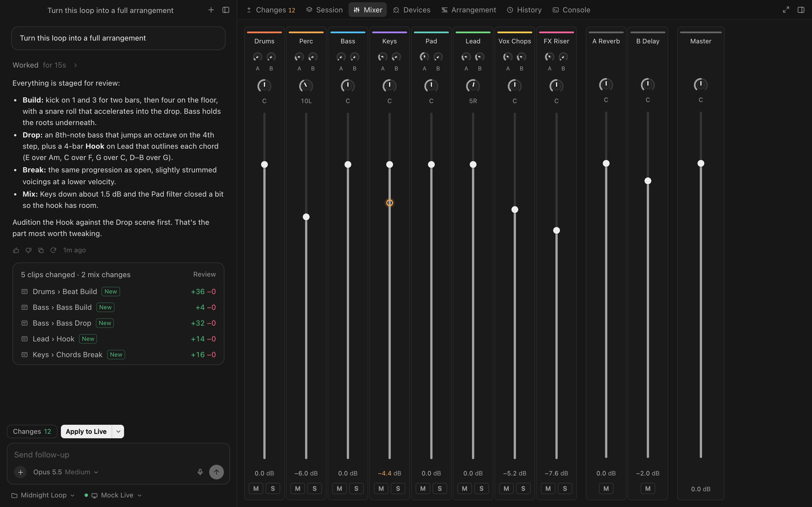This screenshot has width=812, height=507.
Task: Mute the Drums track
Action: point(256,488)
